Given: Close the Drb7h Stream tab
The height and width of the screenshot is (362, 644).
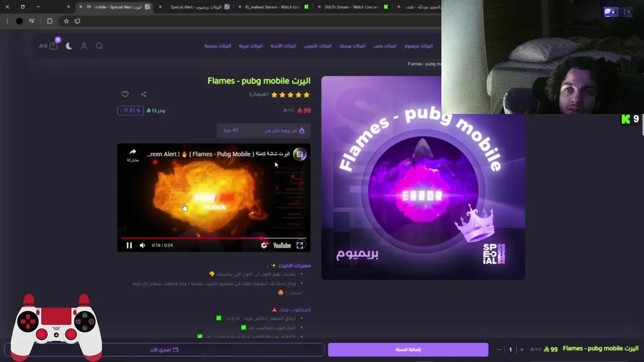Looking at the screenshot, I should [x=319, y=7].
